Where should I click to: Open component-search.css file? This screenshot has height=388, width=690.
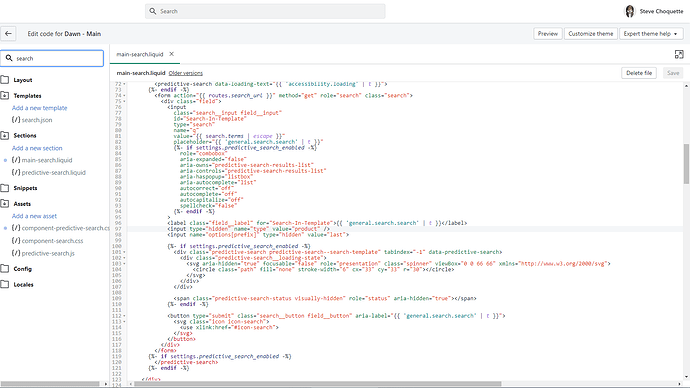(x=48, y=241)
